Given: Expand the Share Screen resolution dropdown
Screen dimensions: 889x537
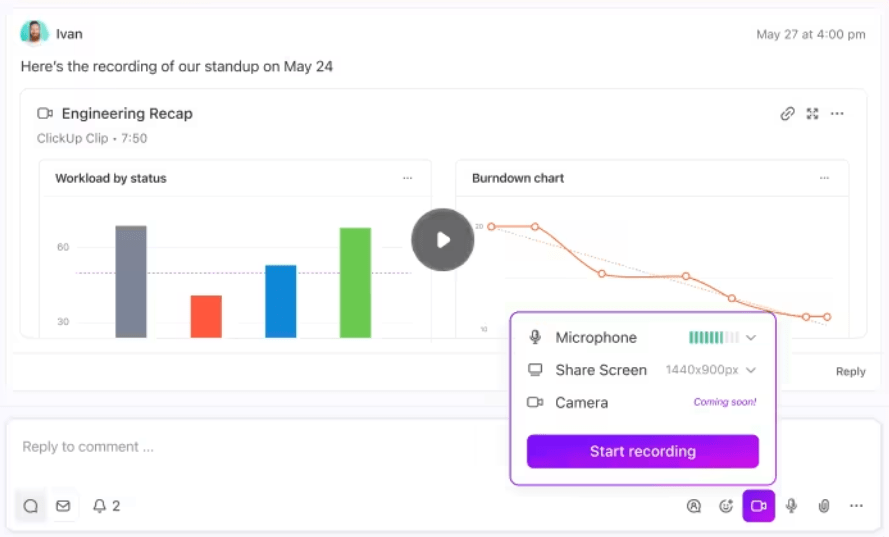Looking at the screenshot, I should [751, 370].
